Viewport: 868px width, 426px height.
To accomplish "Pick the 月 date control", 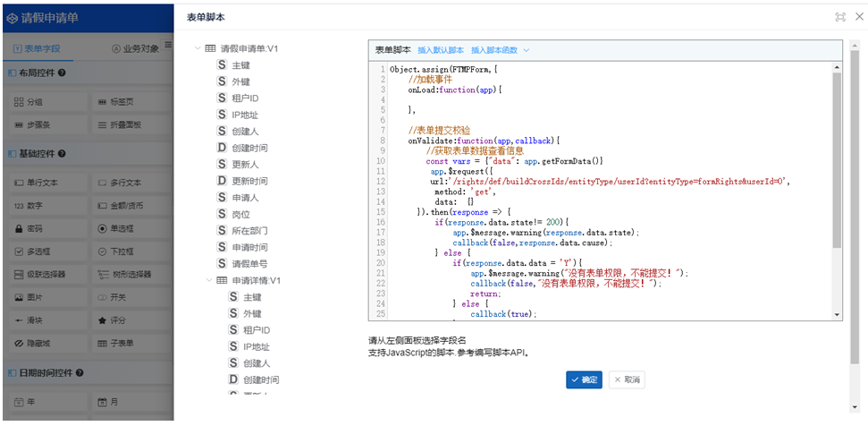I will click(133, 402).
